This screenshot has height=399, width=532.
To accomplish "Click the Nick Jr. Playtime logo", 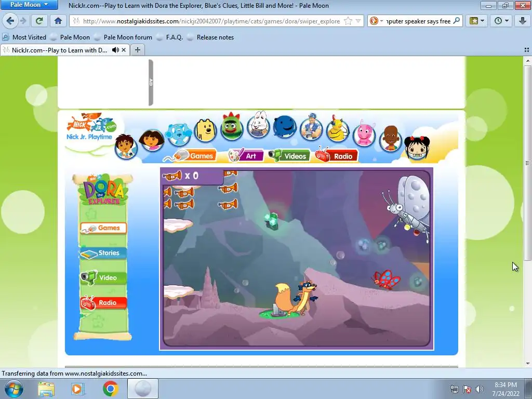I will point(91,127).
